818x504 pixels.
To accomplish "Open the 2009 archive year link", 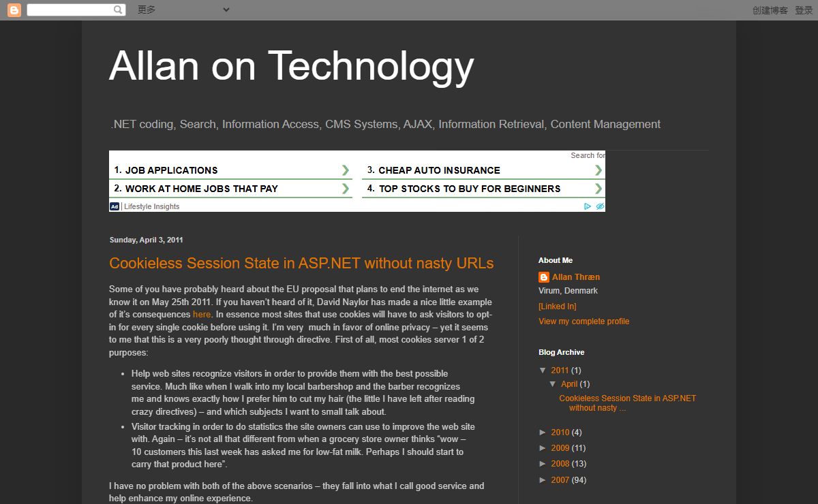I will [x=560, y=448].
